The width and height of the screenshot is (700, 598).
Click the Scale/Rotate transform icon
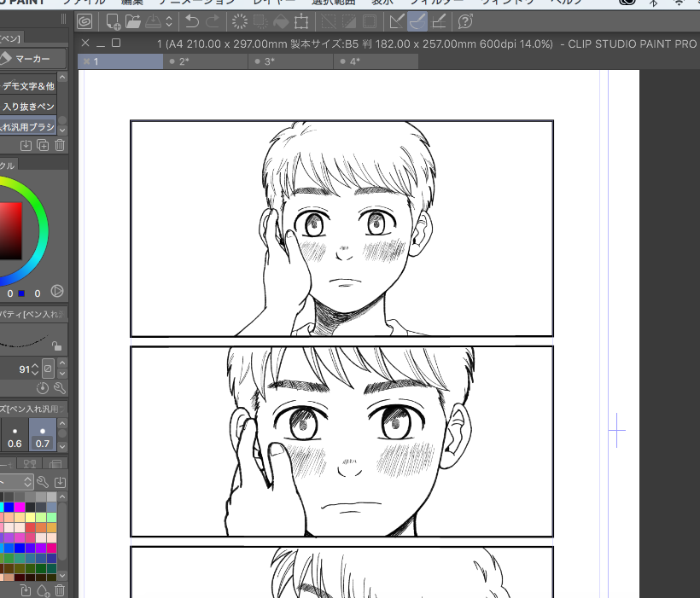pos(301,21)
